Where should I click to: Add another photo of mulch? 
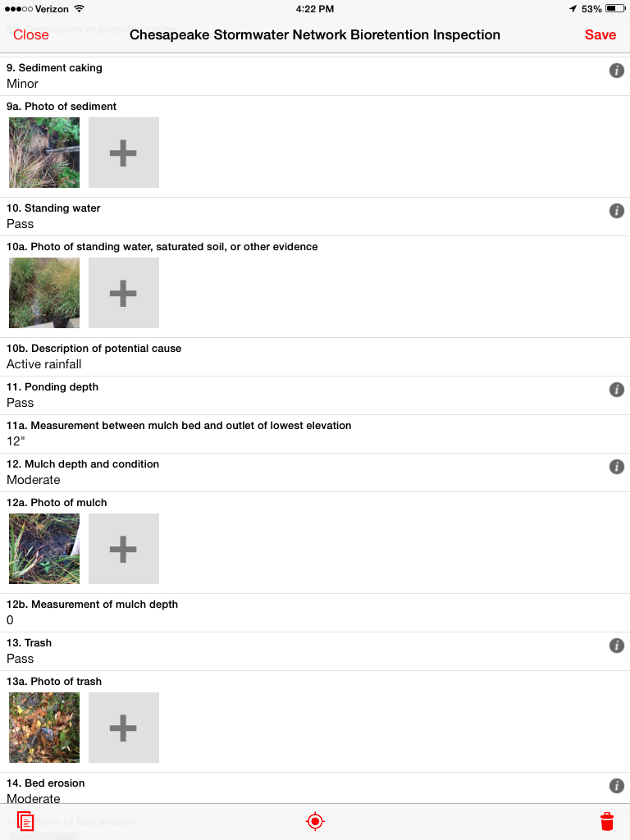point(123,549)
